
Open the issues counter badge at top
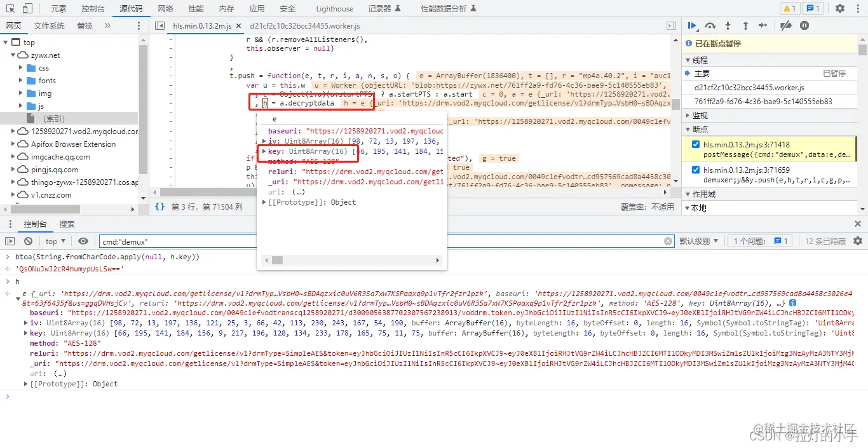[813, 8]
